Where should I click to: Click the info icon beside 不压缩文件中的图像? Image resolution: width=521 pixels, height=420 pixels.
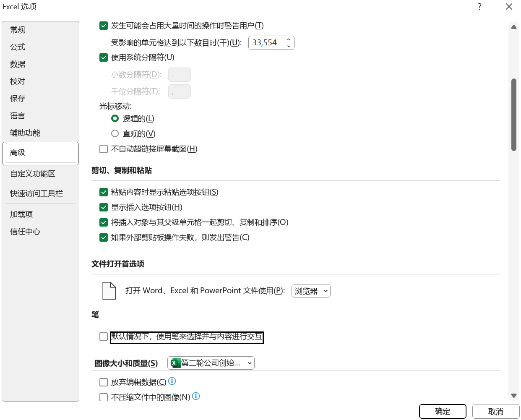pos(195,396)
